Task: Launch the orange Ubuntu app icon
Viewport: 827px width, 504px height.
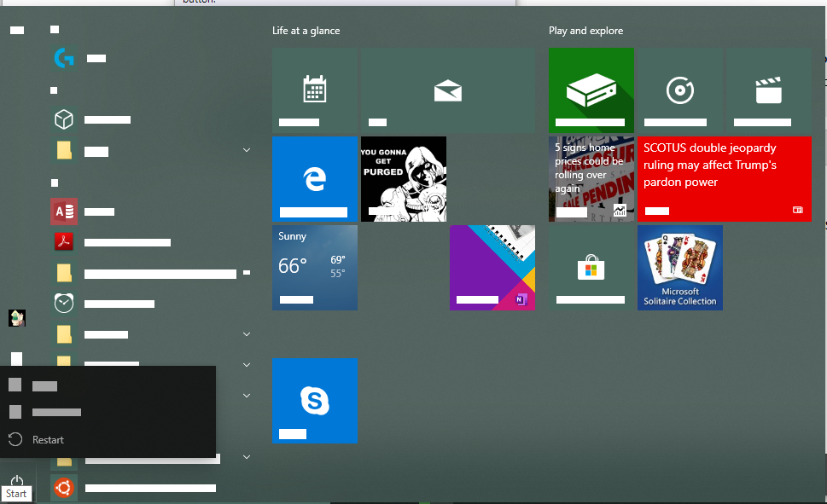Action: (64, 488)
